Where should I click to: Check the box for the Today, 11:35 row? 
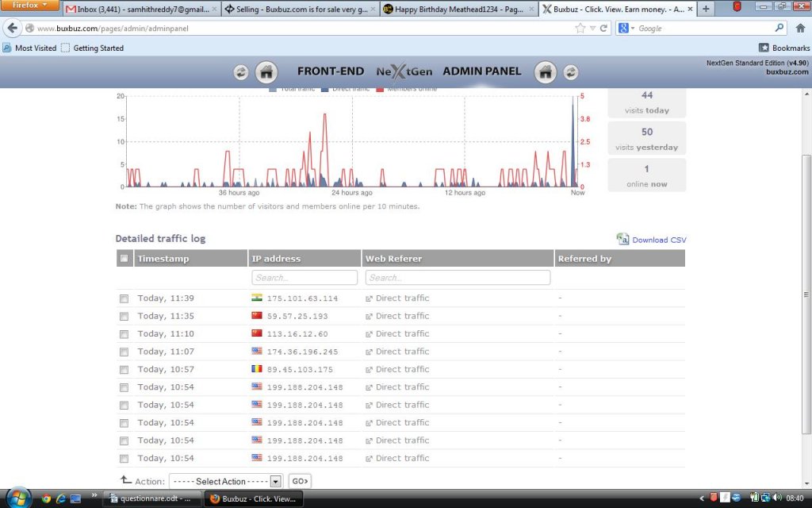pyautogui.click(x=124, y=316)
